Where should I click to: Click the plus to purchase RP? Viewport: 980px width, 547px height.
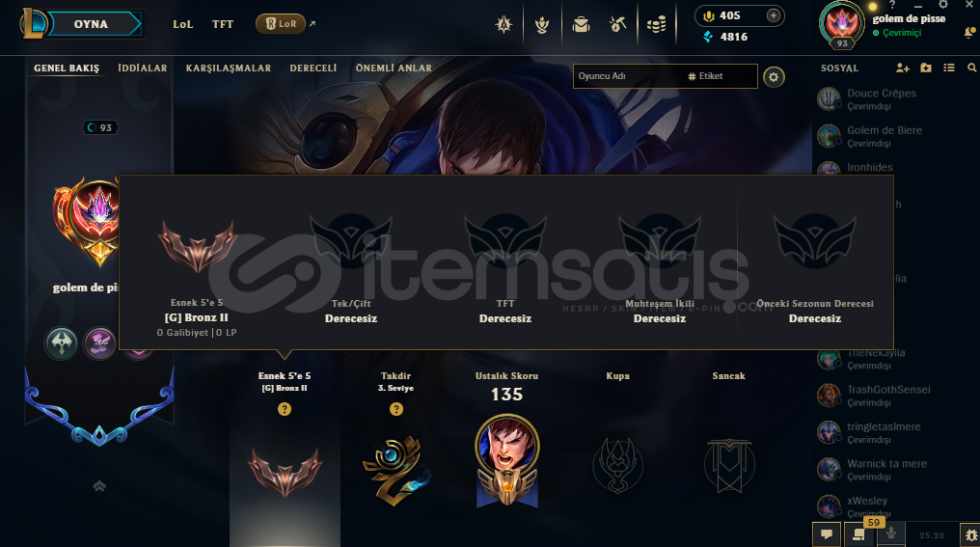tap(774, 15)
